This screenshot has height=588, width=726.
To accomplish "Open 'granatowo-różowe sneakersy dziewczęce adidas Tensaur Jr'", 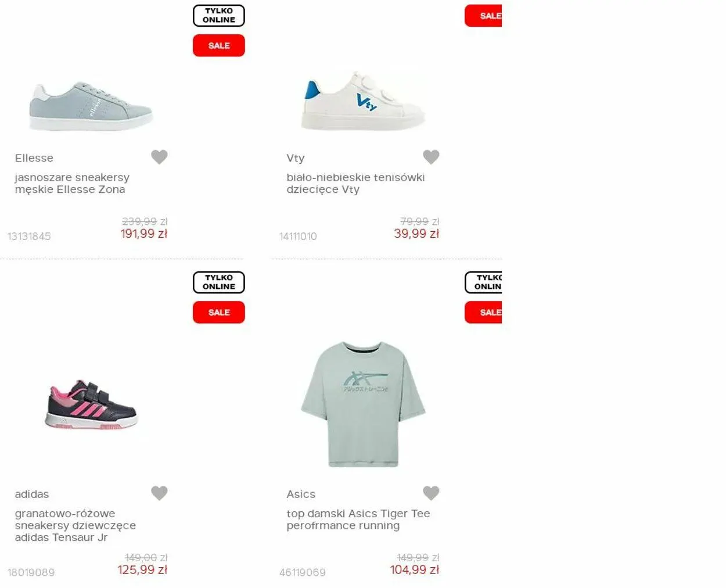I will click(x=76, y=525).
